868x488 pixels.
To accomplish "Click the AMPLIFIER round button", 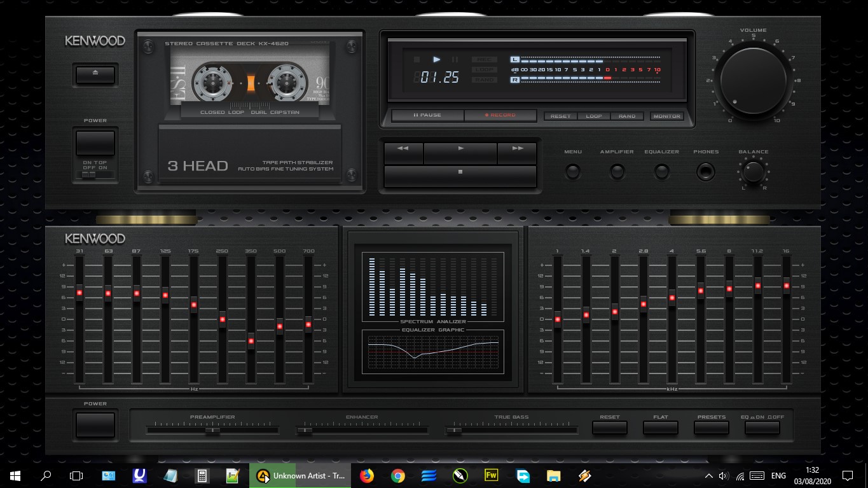I will click(x=617, y=171).
